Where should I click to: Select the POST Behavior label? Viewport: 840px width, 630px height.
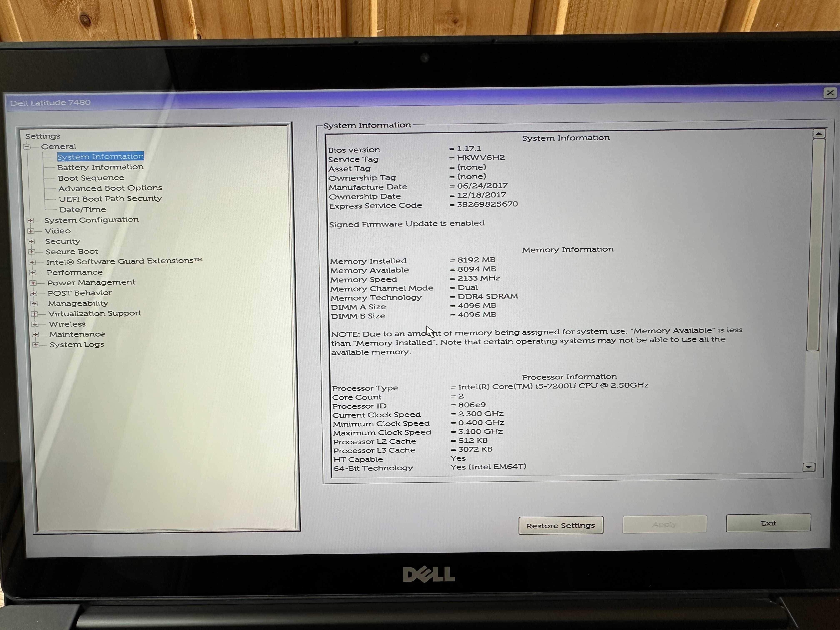pos(80,293)
